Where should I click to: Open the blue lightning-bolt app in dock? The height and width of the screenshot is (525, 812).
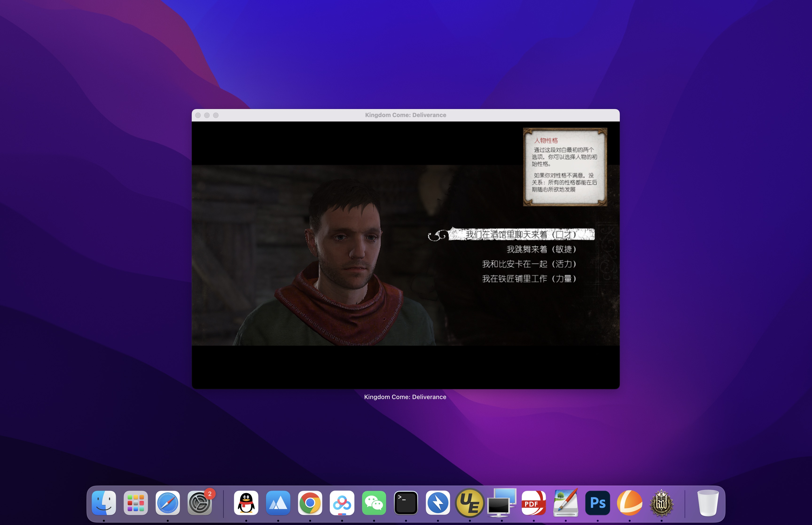click(x=438, y=503)
